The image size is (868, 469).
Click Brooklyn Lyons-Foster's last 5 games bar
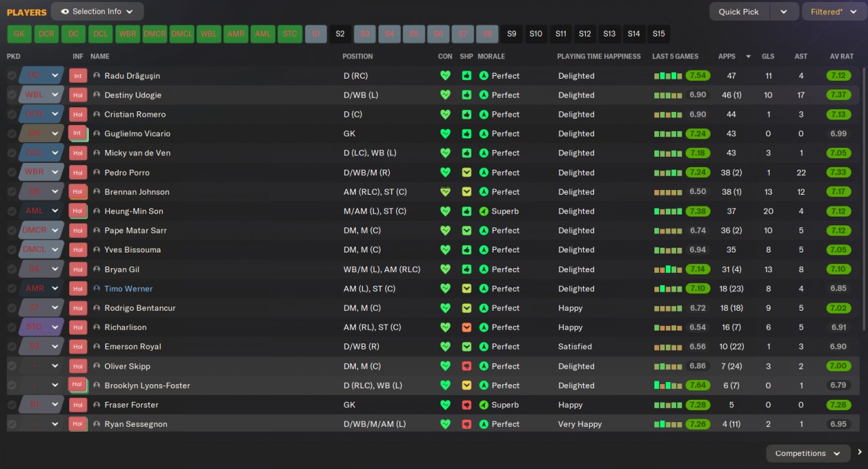(x=668, y=386)
